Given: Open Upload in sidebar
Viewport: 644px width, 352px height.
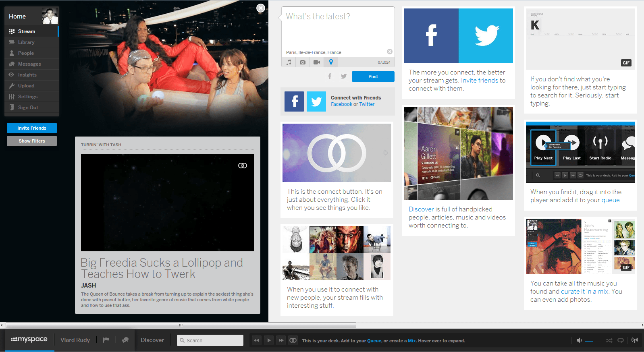Looking at the screenshot, I should 32,86.
